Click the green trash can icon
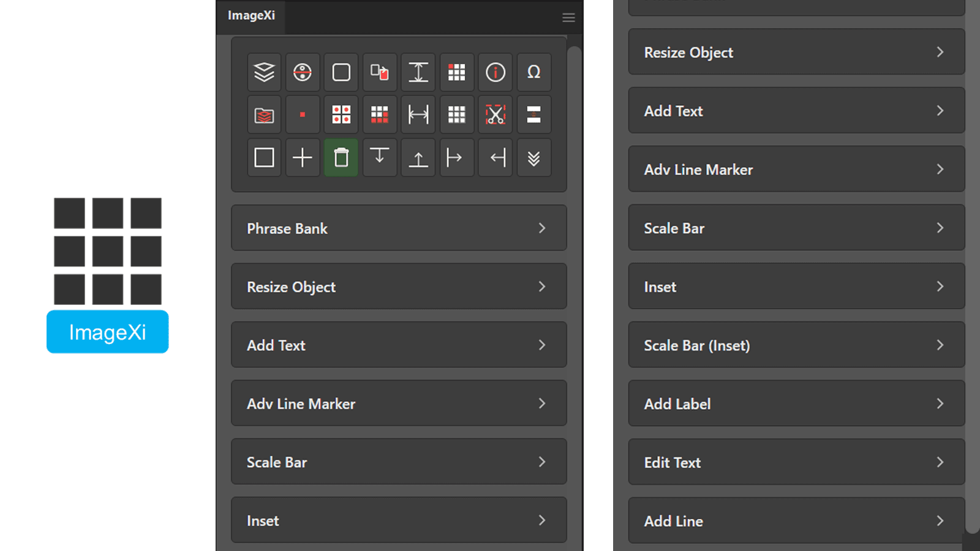980x551 pixels. pos(341,157)
